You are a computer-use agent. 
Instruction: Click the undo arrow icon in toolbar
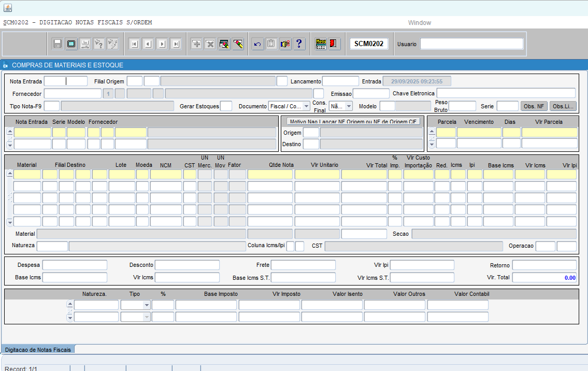point(257,44)
